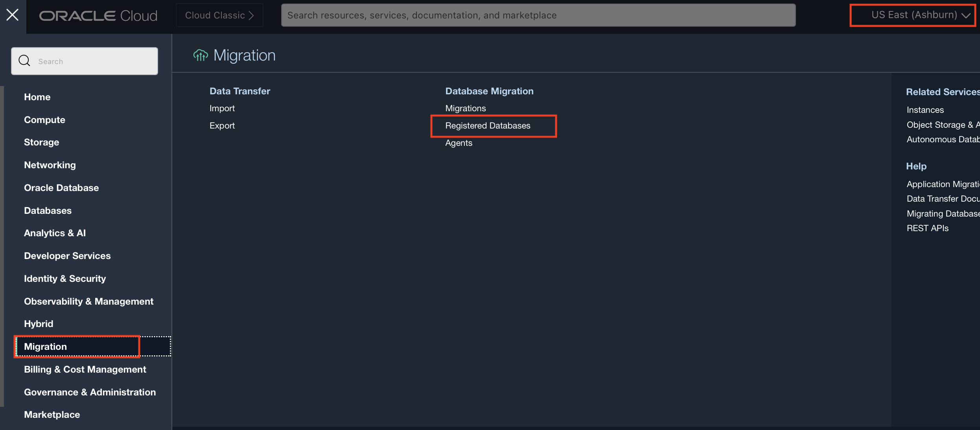Screen dimensions: 980x430
Task: Click Import under Data Transfer
Action: tap(222, 108)
